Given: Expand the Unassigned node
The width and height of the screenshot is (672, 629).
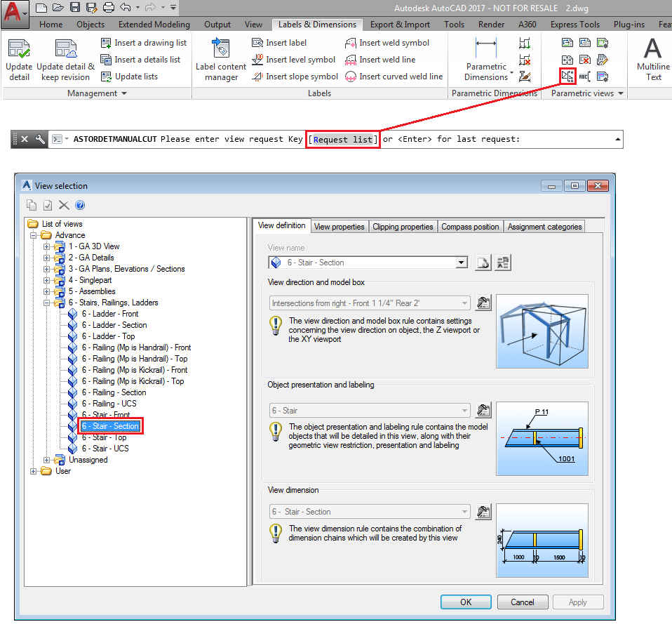Looking at the screenshot, I should (x=46, y=460).
